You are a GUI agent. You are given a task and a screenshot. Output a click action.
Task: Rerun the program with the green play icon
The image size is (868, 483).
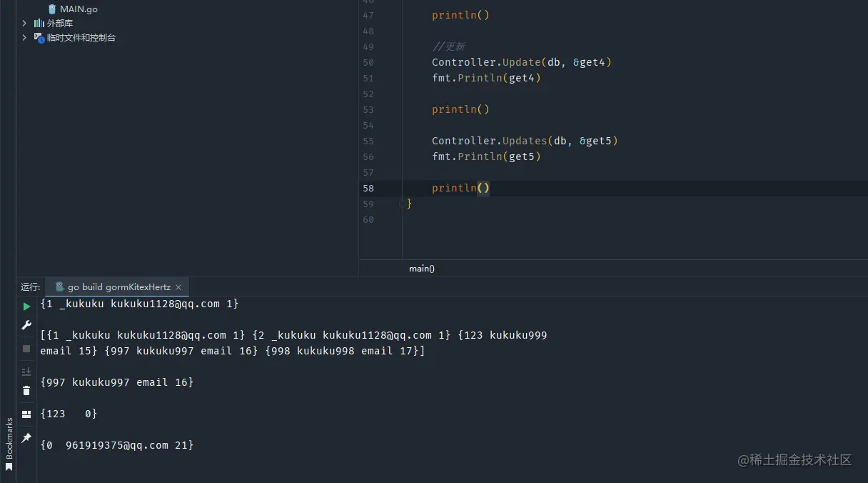tap(26, 307)
